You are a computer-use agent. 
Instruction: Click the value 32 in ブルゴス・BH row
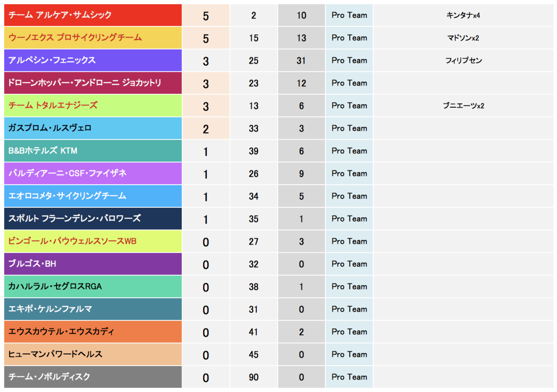pyautogui.click(x=253, y=264)
